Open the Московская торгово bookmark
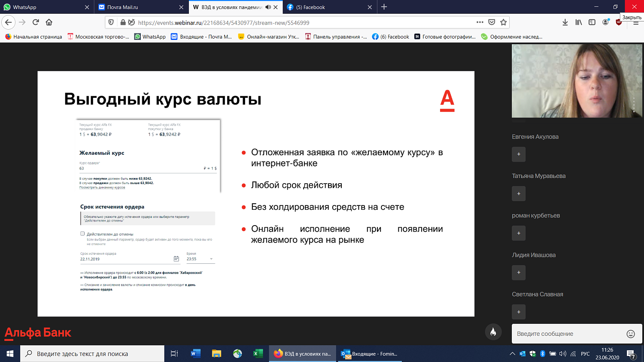Viewport: 644px width, 362px height. (x=98, y=36)
